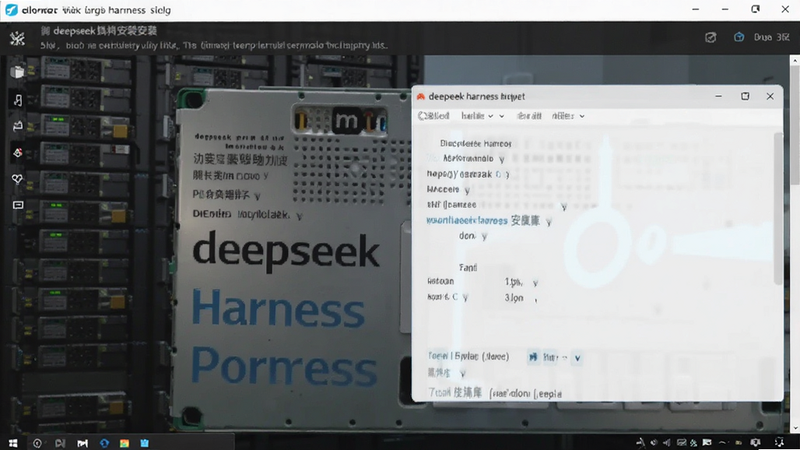Click the blue cube icon in the top header
The image size is (800, 450).
click(x=739, y=37)
